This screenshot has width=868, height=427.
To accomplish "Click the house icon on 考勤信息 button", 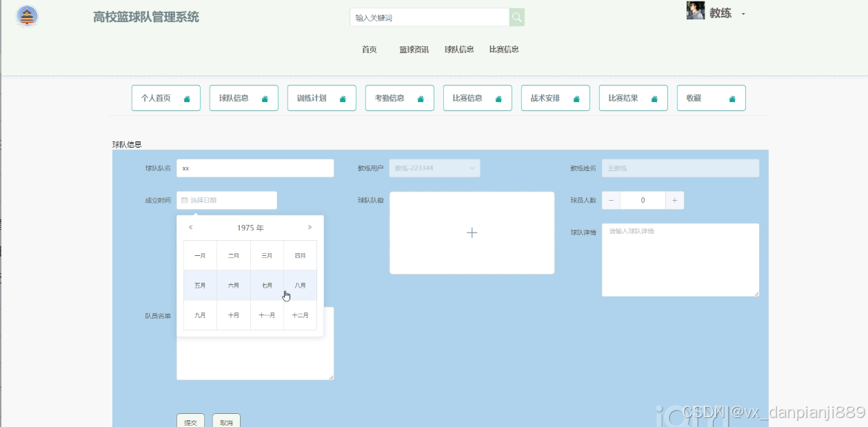I will coord(421,99).
